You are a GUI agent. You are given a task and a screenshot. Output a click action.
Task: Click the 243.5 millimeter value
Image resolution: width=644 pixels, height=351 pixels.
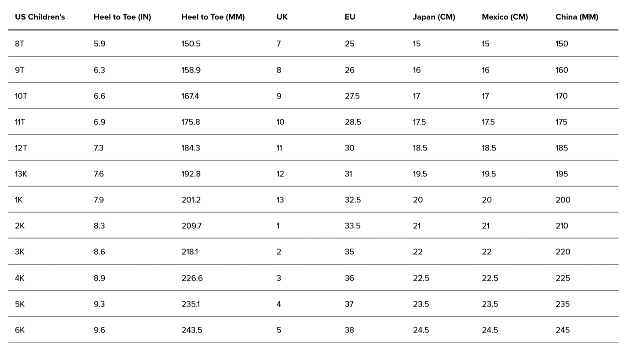pos(192,330)
